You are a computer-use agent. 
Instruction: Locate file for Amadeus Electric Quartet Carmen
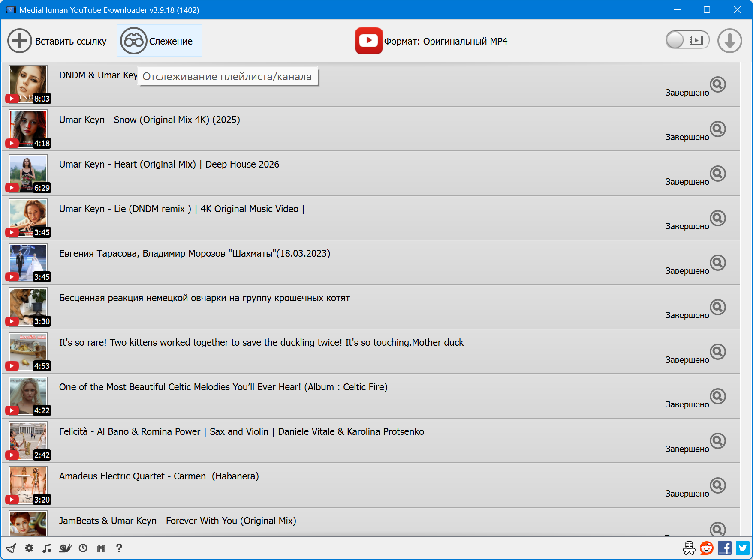(717, 485)
